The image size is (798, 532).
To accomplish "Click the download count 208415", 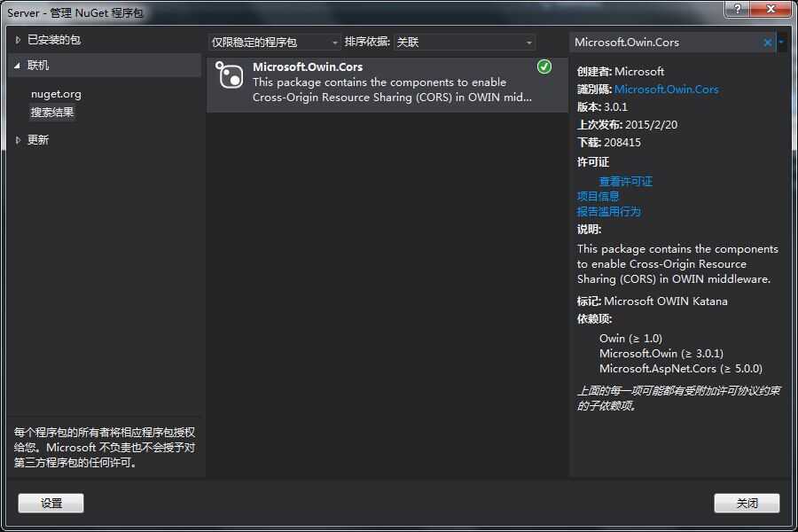I will click(x=622, y=143).
